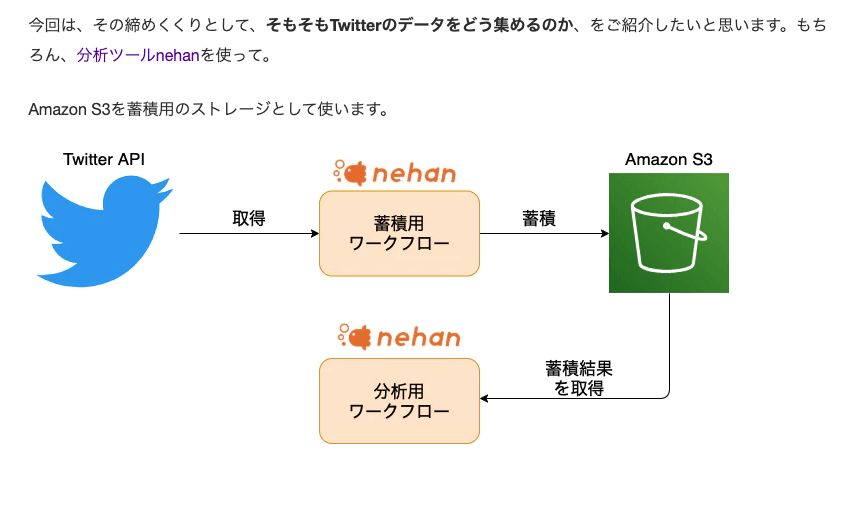851x513 pixels.
Task: Click the arrow from Twitter to 蓄積用ワークフロー
Action: (248, 234)
